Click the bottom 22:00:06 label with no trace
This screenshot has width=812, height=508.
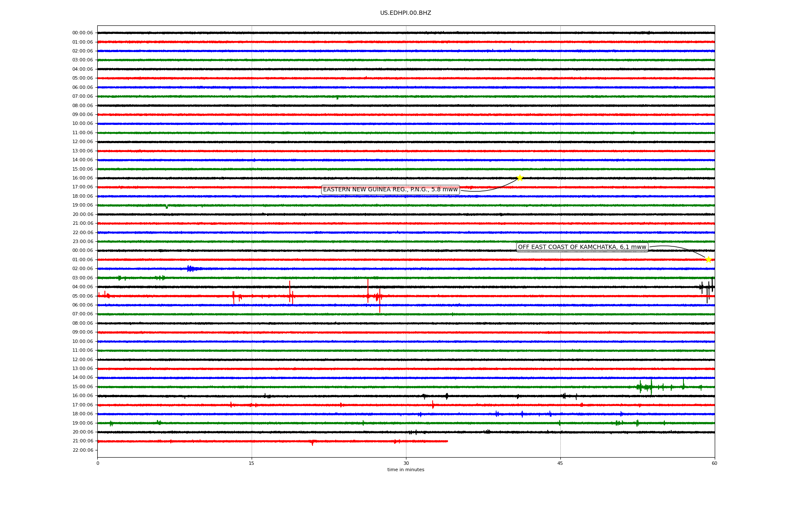82,450
